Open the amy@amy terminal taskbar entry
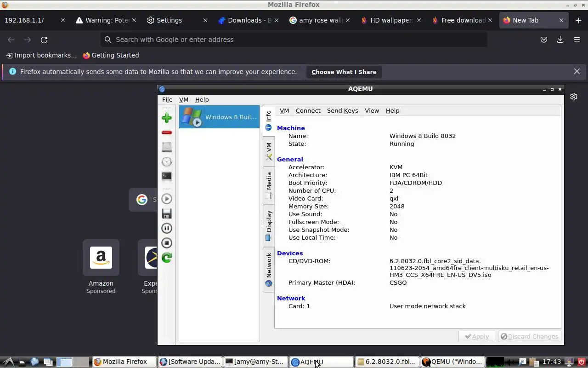Viewport: 588px width, 368px height. [255, 362]
